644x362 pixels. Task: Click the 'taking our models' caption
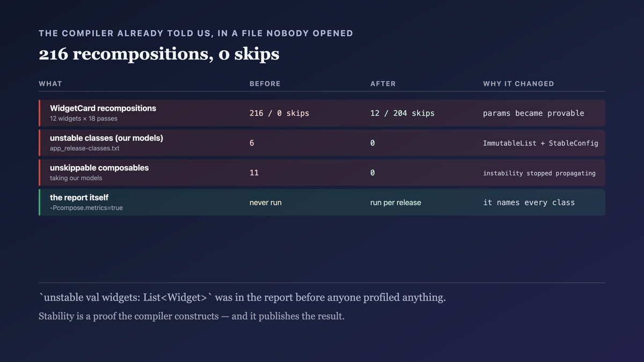tap(76, 178)
